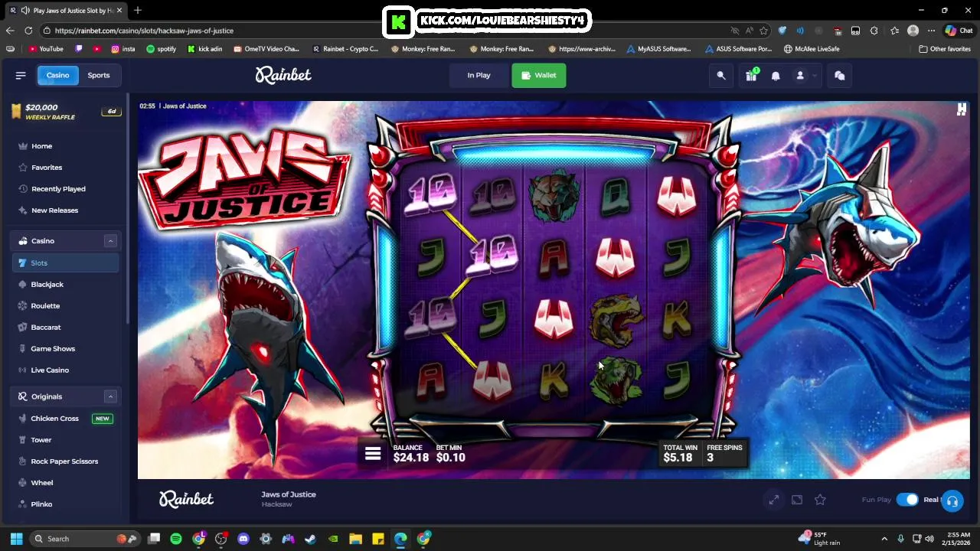Select Roulette in the sidebar
The width and height of the screenshot is (980, 551).
click(x=65, y=306)
